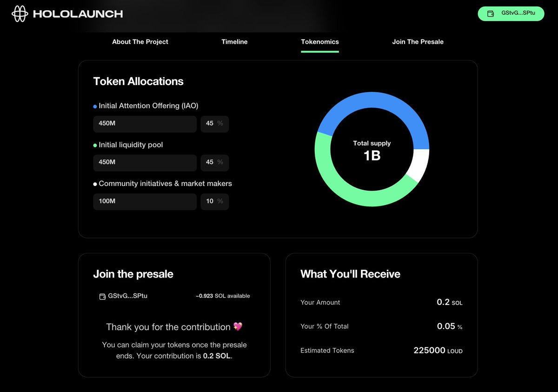The width and height of the screenshot is (558, 392).
Task: Click the Join the presale heading
Action: tap(133, 274)
